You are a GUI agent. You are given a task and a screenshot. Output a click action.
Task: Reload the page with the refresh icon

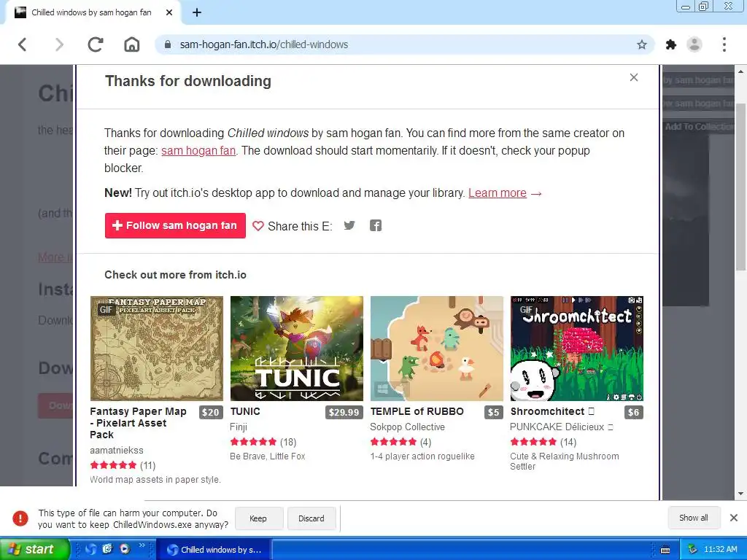[x=96, y=44]
